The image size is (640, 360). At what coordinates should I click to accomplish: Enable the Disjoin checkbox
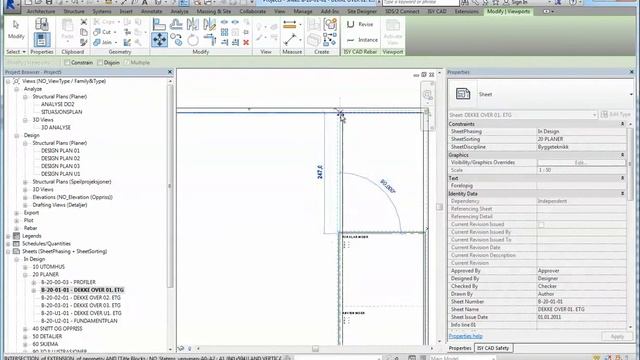pos(100,62)
